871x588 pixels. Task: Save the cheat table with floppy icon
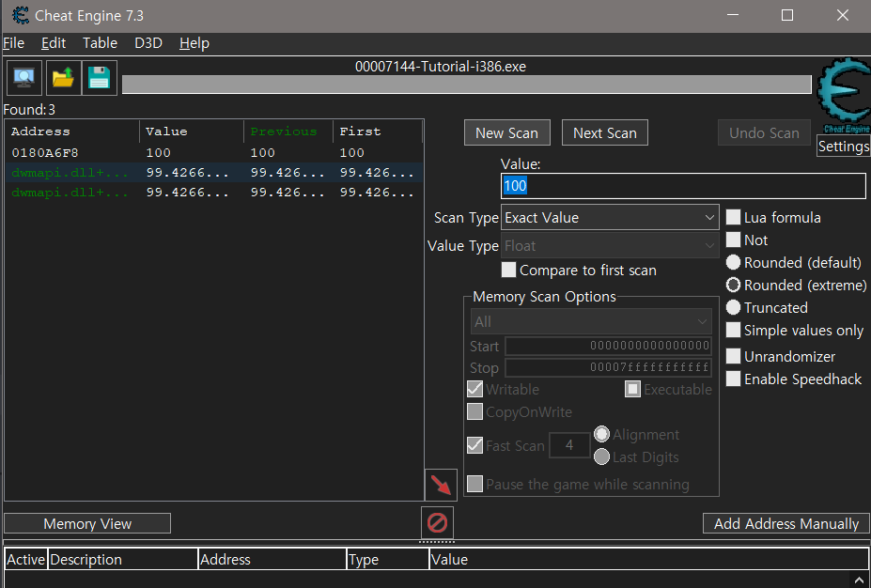(x=99, y=77)
